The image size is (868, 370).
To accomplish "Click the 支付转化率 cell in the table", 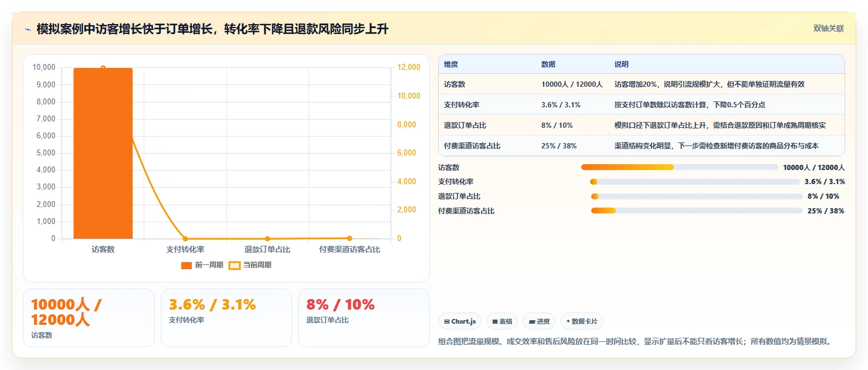I will coord(462,105).
